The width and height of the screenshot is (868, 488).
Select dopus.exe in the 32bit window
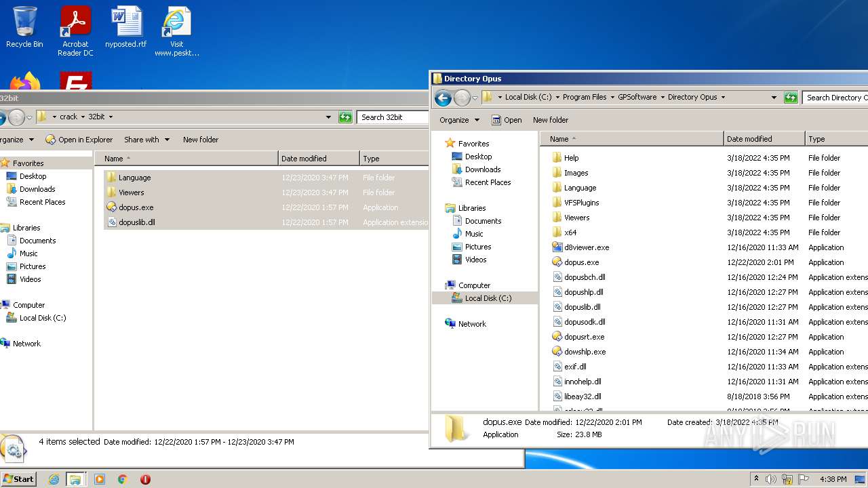pyautogui.click(x=136, y=207)
